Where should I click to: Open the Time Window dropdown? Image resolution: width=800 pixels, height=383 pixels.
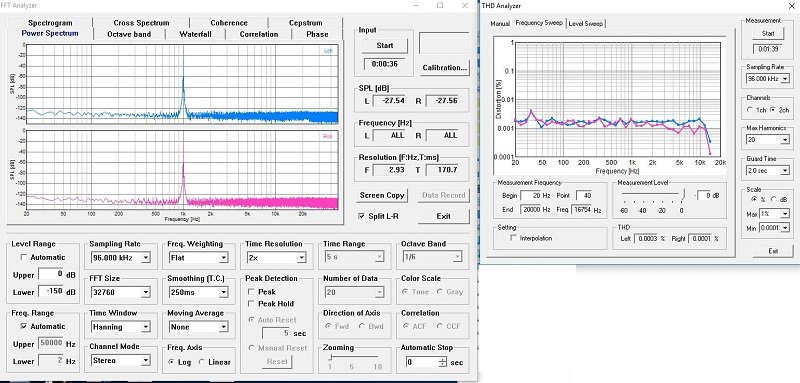[x=146, y=327]
